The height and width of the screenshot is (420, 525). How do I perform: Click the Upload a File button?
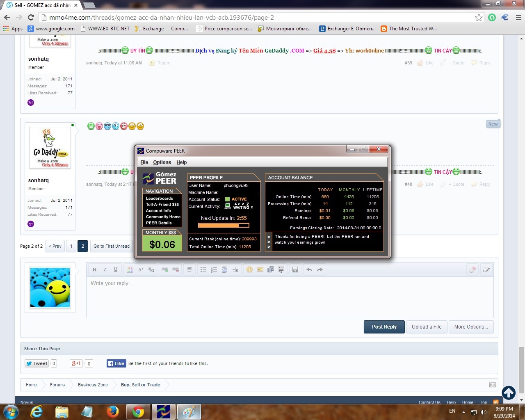[427, 327]
